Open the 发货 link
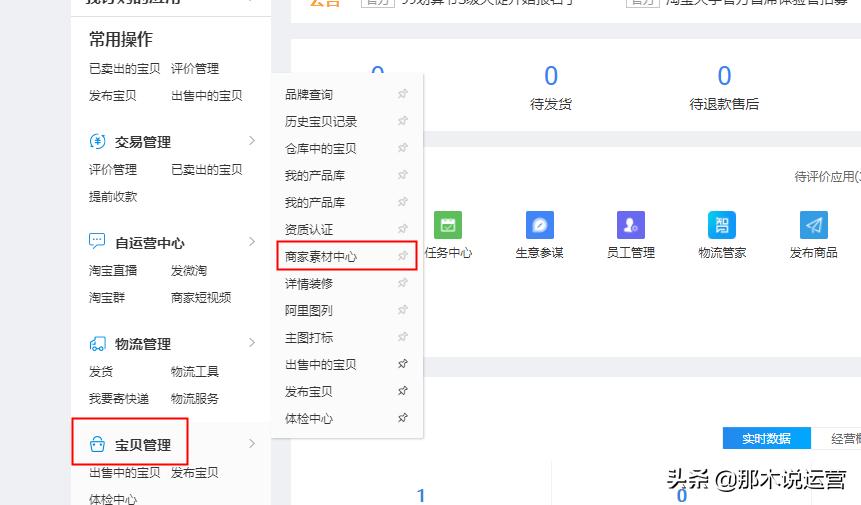Screen dimensions: 861x505 (x=101, y=372)
